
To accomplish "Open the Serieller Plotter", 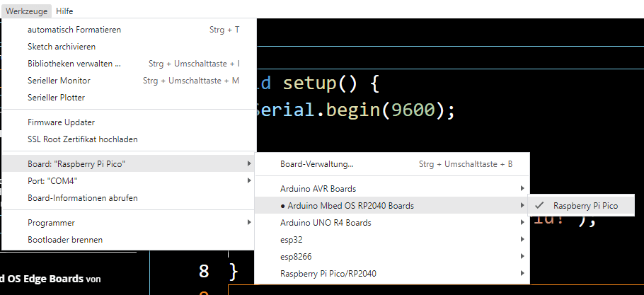I will point(56,98).
